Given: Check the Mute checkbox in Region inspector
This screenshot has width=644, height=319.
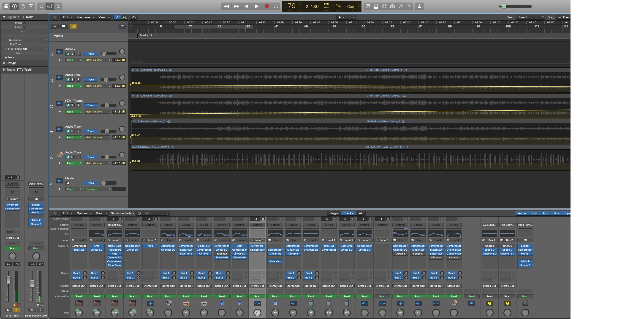Looking at the screenshot, I should 24,23.
